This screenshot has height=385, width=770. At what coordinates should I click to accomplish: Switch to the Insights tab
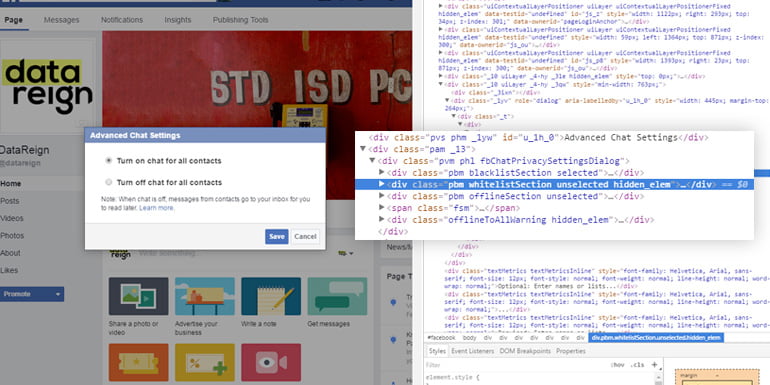coord(178,20)
